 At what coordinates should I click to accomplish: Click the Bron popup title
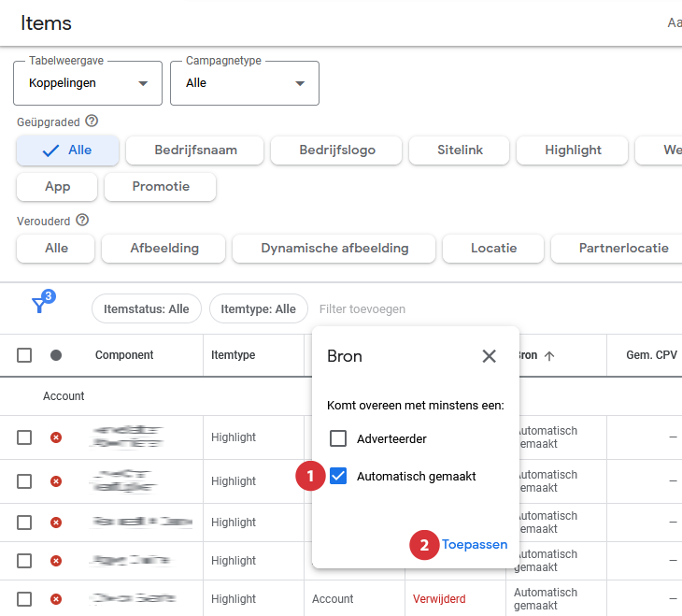pos(345,356)
